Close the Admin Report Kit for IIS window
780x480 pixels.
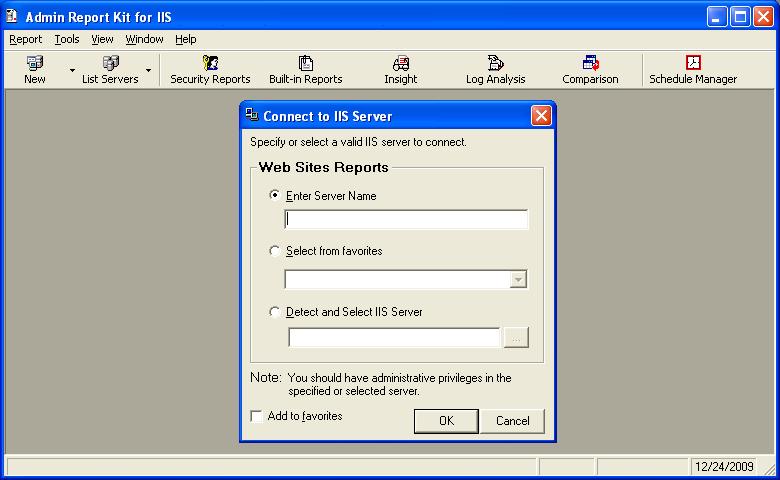(764, 17)
